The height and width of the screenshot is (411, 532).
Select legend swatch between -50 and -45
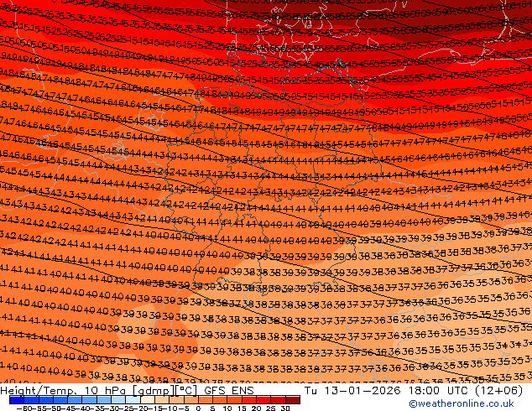click(x=60, y=400)
